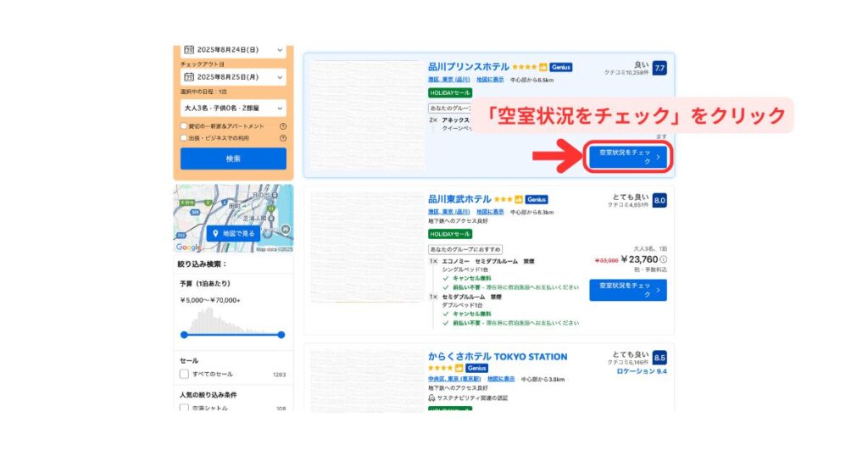Screen dimensions: 868x456
Task: Click the sustainability certification icon
Action: click(431, 398)
